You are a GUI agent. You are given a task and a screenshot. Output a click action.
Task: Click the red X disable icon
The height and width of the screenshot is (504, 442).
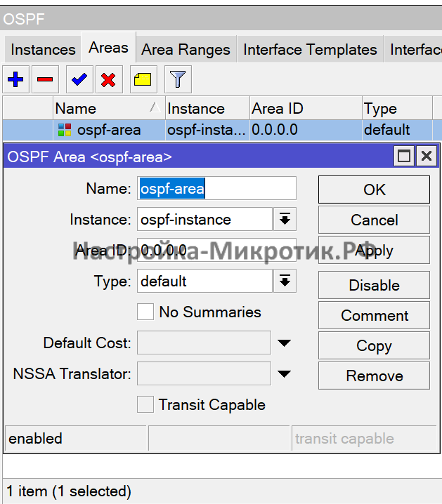pos(108,80)
